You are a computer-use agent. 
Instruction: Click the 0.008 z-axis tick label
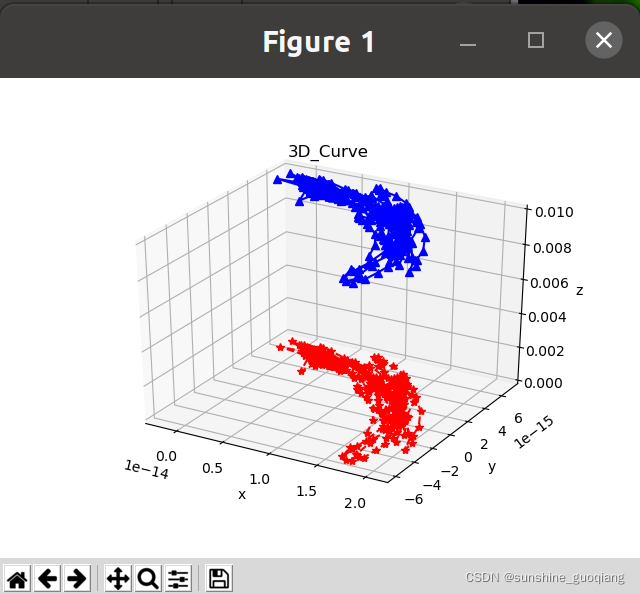click(x=552, y=248)
